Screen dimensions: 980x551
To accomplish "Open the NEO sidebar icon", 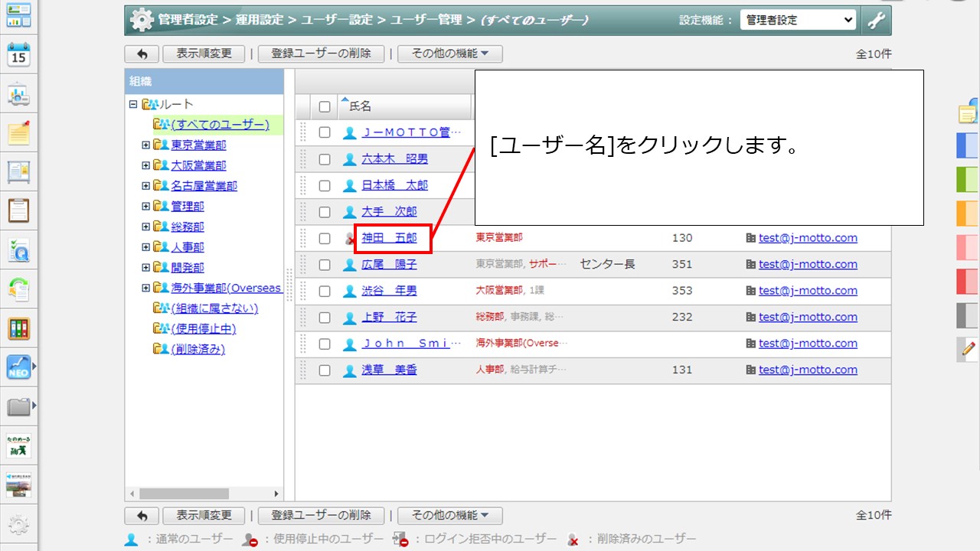I will (18, 367).
